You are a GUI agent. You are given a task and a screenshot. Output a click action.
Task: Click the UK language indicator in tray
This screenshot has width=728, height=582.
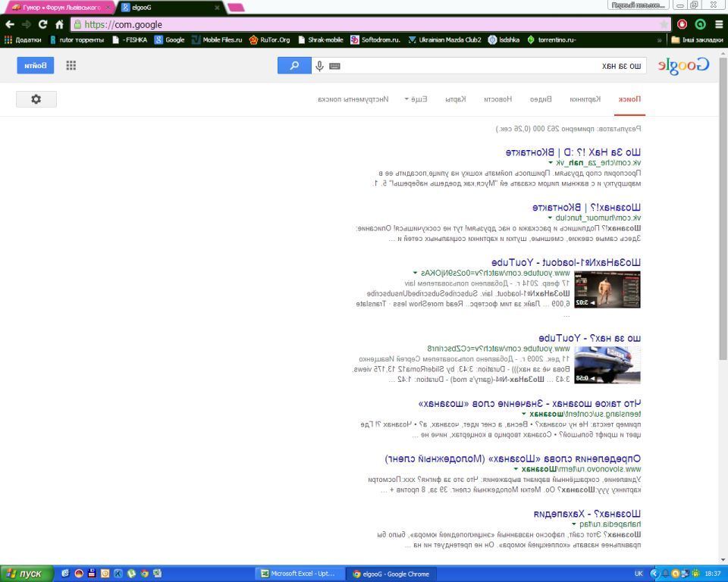tap(639, 574)
